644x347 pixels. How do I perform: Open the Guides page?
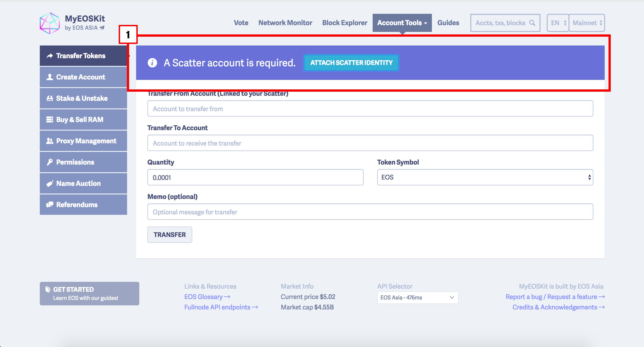(448, 23)
